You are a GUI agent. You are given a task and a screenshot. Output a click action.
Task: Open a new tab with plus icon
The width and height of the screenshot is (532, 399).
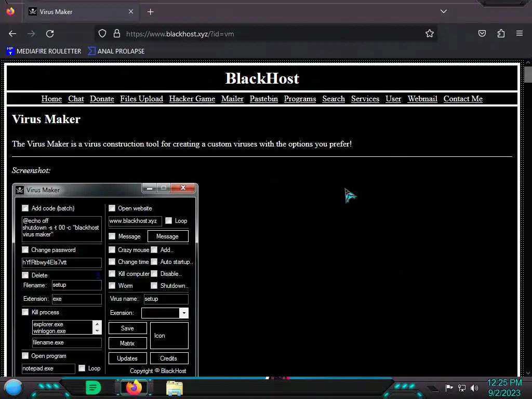[150, 12]
